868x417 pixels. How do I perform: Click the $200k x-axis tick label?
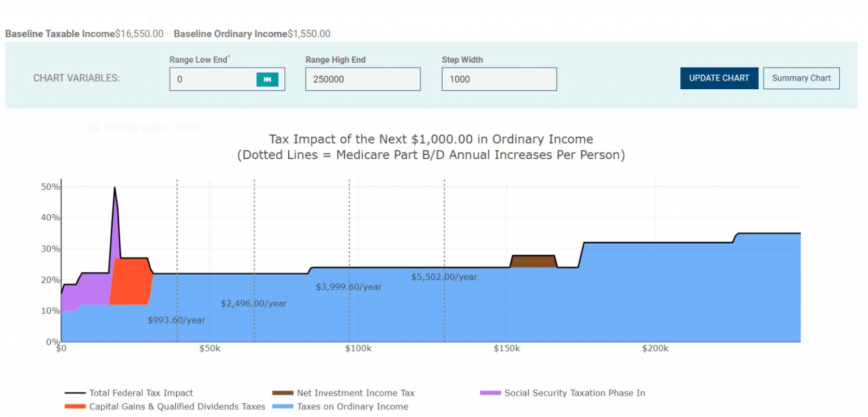pyautogui.click(x=655, y=349)
